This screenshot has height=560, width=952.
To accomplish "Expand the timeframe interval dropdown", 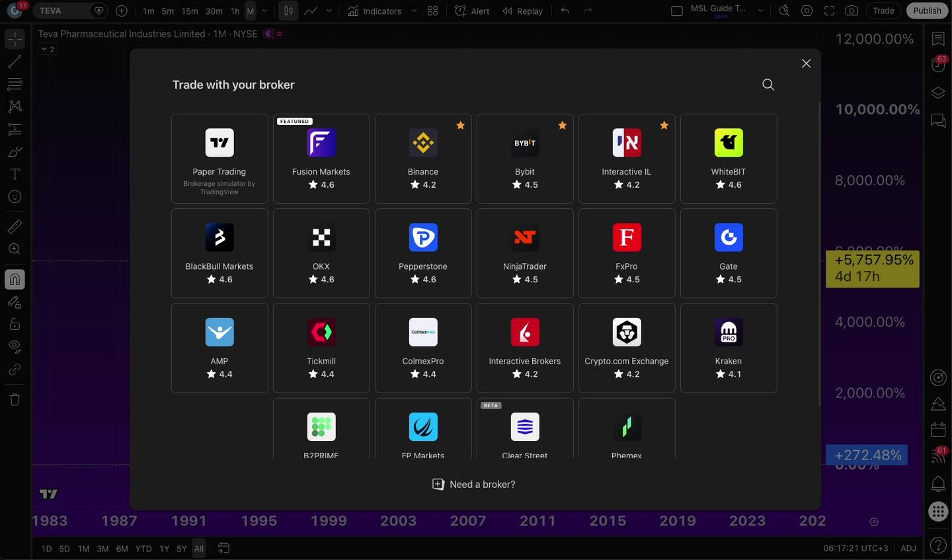I will [265, 11].
